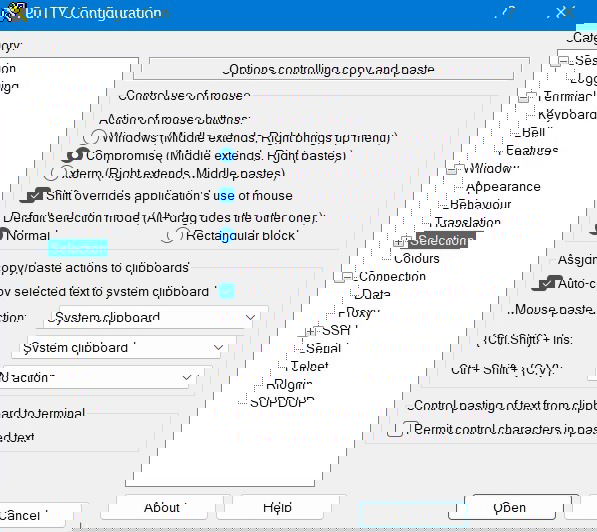597x532 pixels.
Task: Click the Open button
Action: click(509, 507)
